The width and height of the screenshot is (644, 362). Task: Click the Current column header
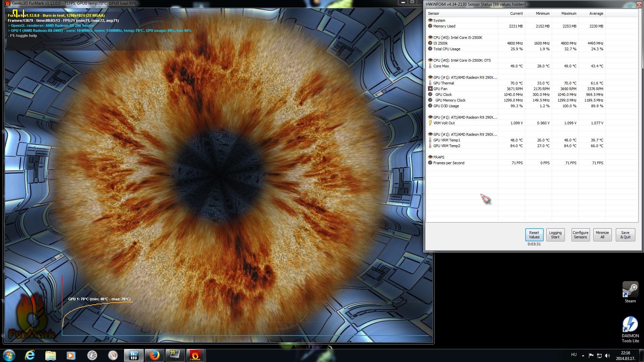(512, 13)
